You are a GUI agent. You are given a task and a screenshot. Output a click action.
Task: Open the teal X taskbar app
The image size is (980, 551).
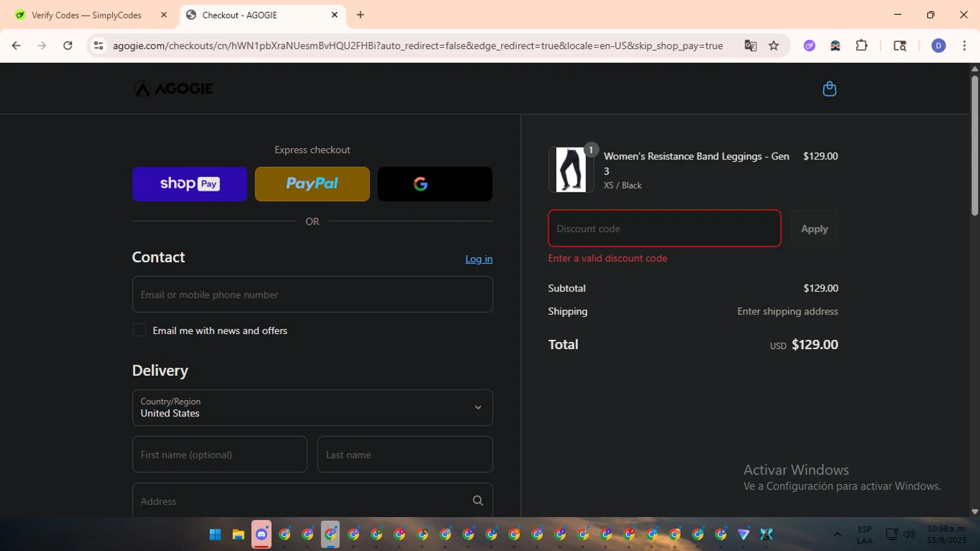[766, 535]
